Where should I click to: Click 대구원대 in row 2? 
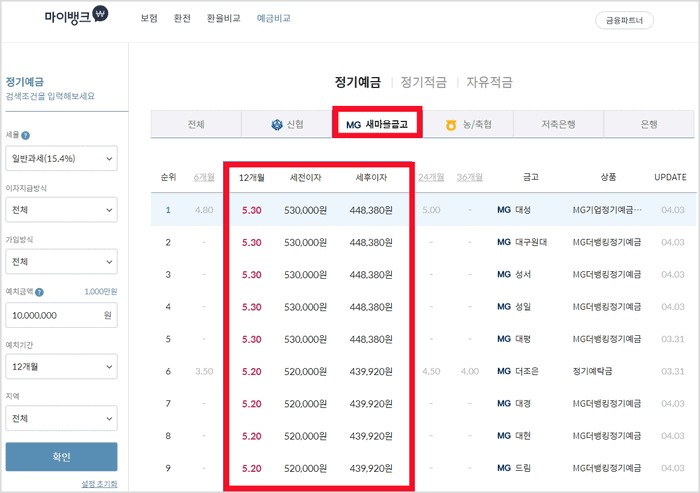tap(531, 242)
